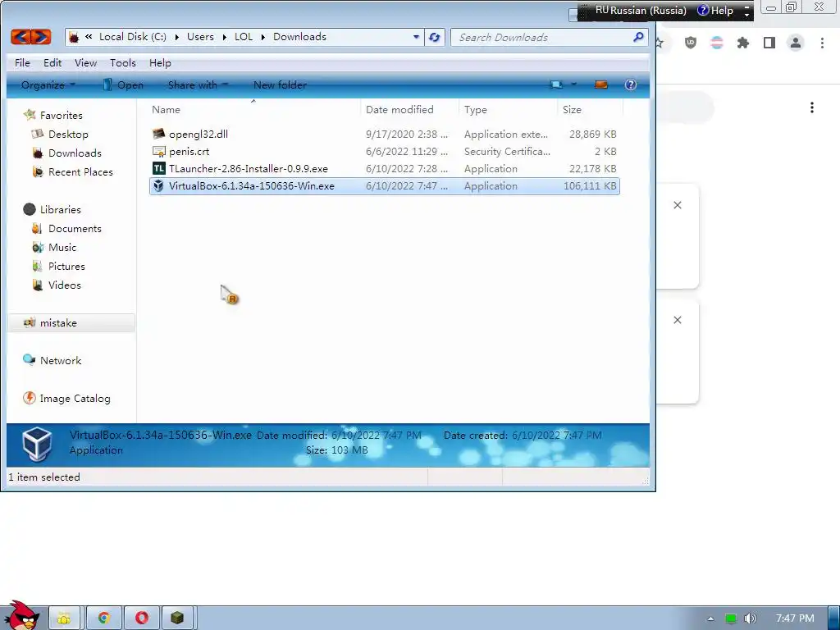Click the 7:47 PM taskbar clock
The image size is (840, 630).
click(x=795, y=619)
